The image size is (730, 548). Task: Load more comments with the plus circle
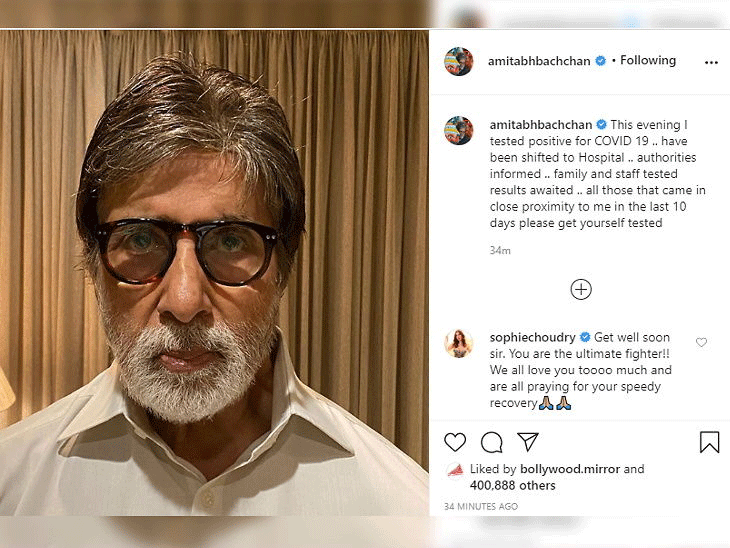pos(581,290)
